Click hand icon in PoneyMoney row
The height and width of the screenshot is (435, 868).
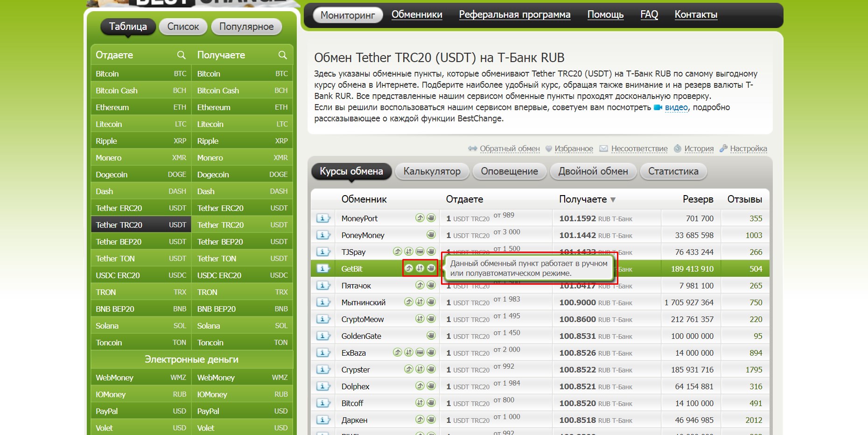pyautogui.click(x=431, y=234)
